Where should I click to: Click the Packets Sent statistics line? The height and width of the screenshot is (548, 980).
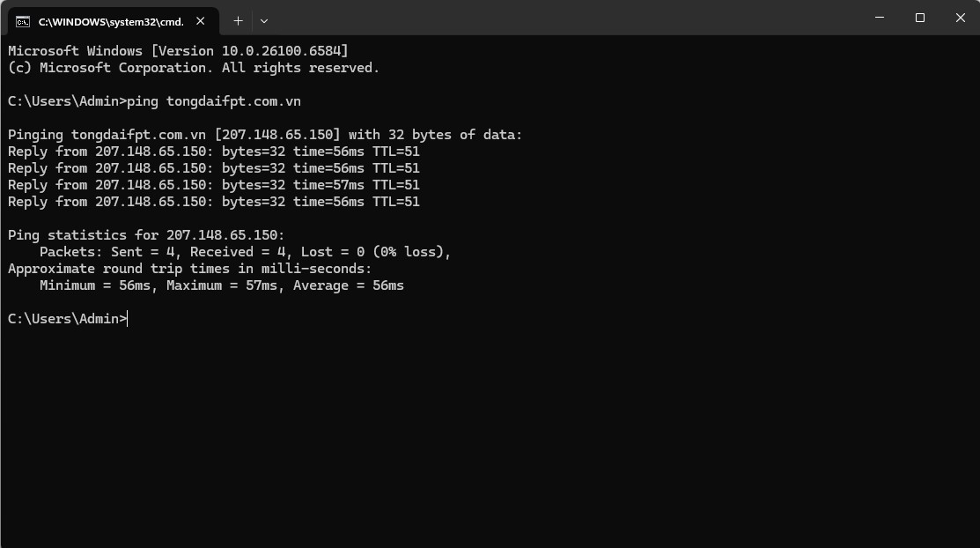pyautogui.click(x=245, y=251)
